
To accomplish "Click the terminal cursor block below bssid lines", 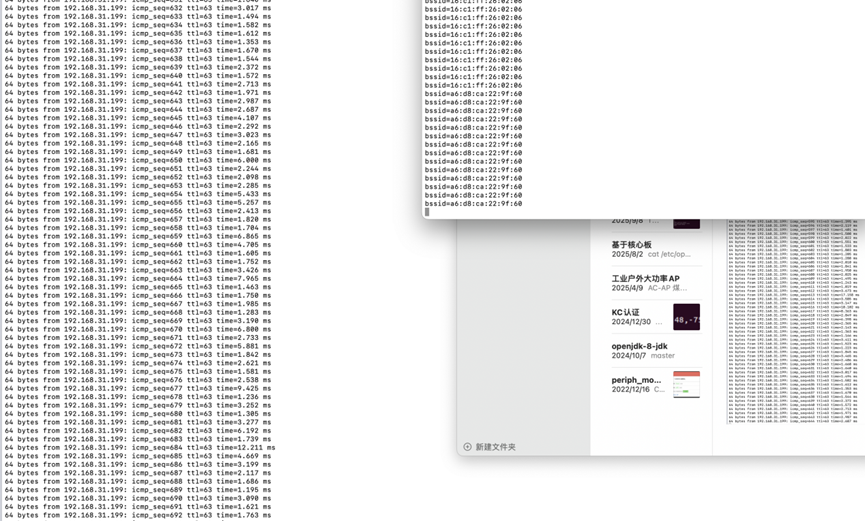I will [x=427, y=212].
